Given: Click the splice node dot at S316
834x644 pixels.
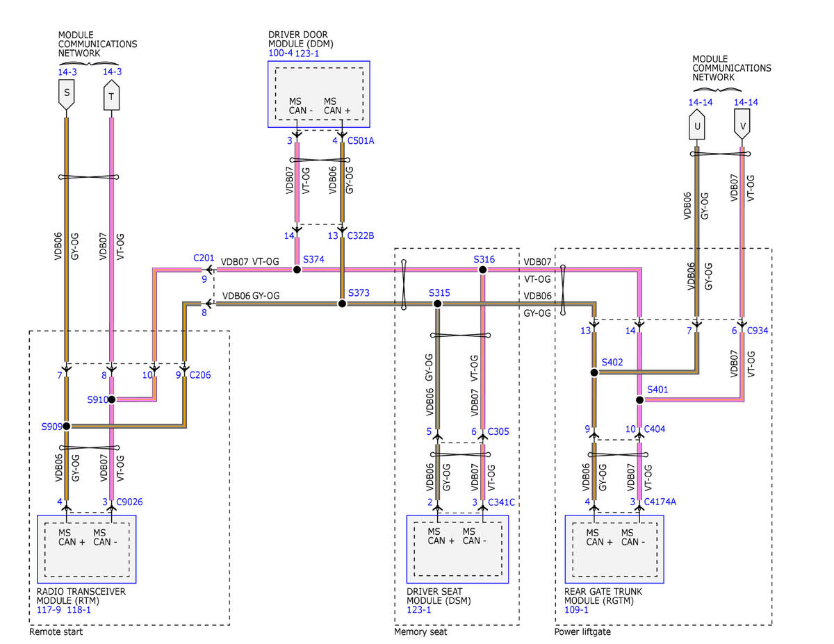Looking at the screenshot, I should pos(484,270).
